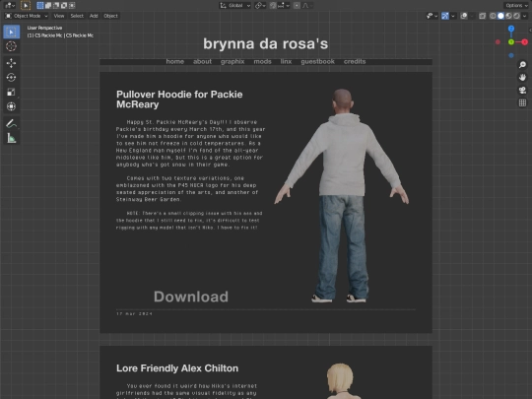The height and width of the screenshot is (399, 532).
Task: Go to the home nav item
Action: click(x=175, y=61)
